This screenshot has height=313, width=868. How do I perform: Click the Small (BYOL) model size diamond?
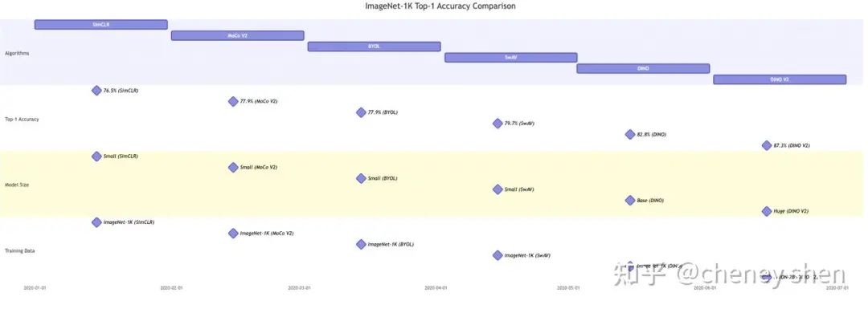(361, 178)
